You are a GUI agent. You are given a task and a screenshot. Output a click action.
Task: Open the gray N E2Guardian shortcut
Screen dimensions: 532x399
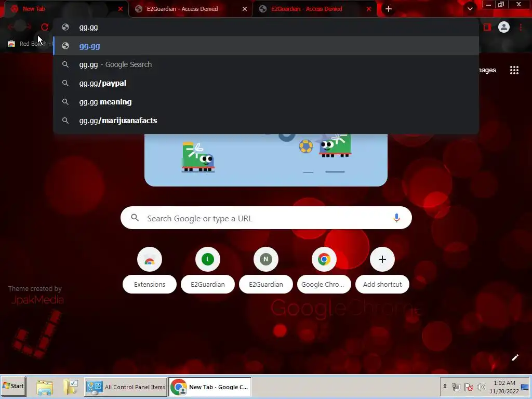click(x=266, y=259)
